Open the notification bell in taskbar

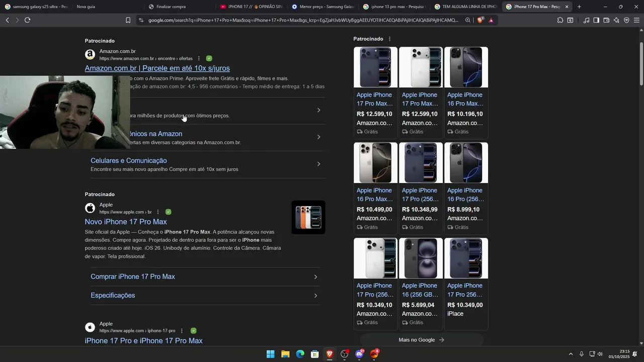click(x=635, y=354)
